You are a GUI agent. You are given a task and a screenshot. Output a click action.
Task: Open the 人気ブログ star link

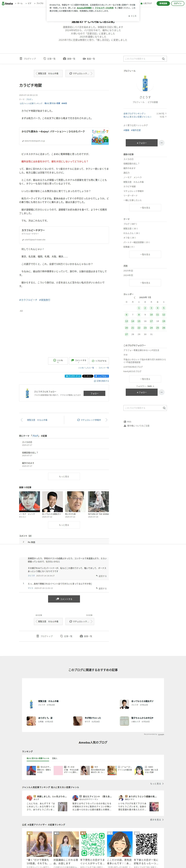tap(146, 3)
